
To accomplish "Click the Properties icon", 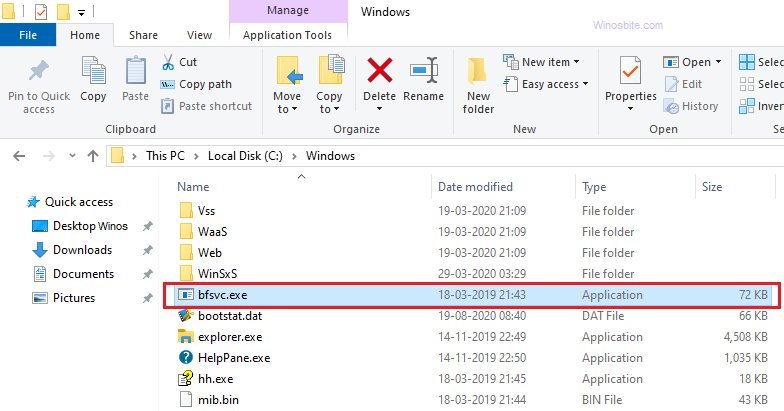I will pyautogui.click(x=630, y=70).
